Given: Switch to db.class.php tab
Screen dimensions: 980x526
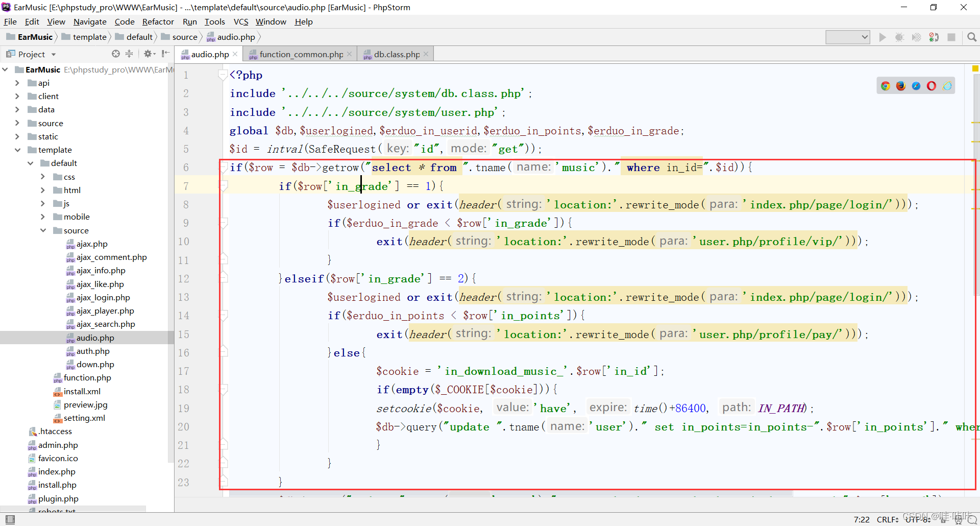Looking at the screenshot, I should (x=396, y=54).
